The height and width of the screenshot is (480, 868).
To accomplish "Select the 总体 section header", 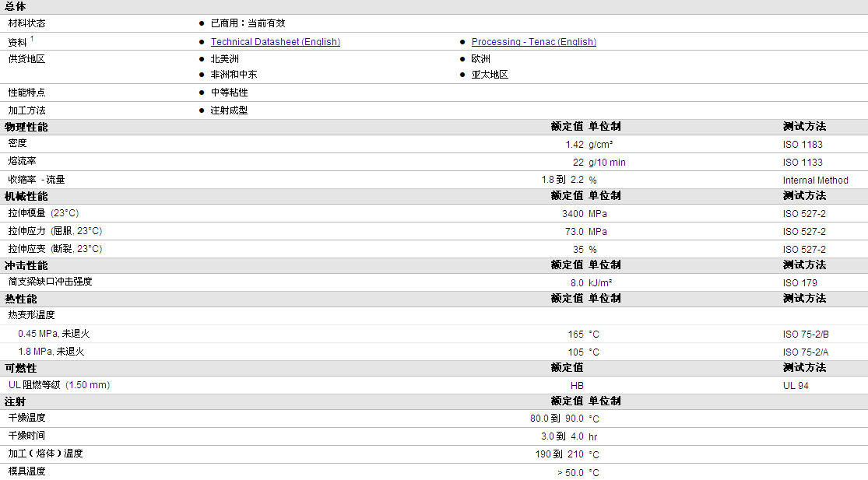I will (x=16, y=6).
